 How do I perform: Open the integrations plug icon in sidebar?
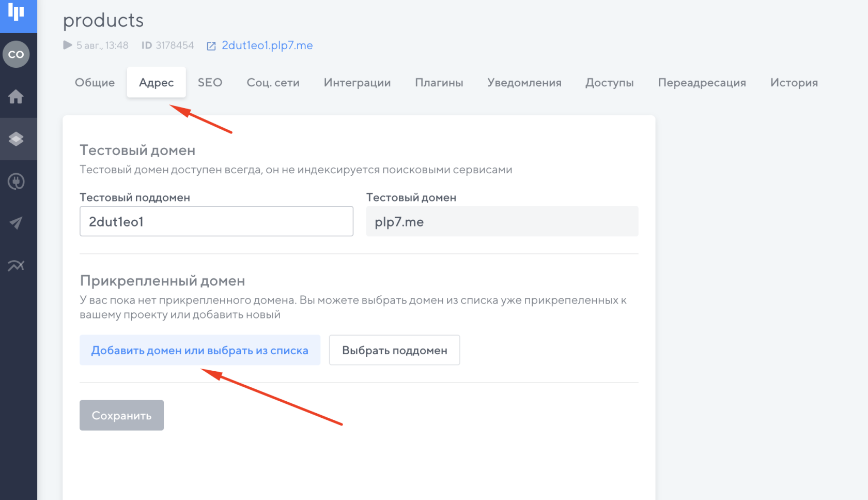pyautogui.click(x=17, y=181)
